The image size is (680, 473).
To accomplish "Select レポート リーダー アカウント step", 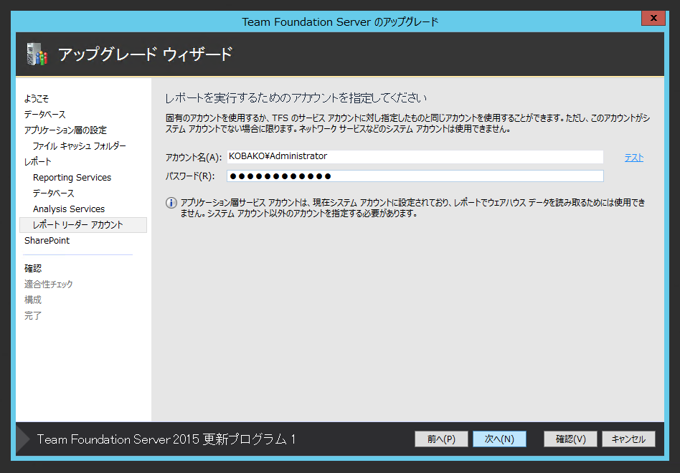I will [x=83, y=225].
